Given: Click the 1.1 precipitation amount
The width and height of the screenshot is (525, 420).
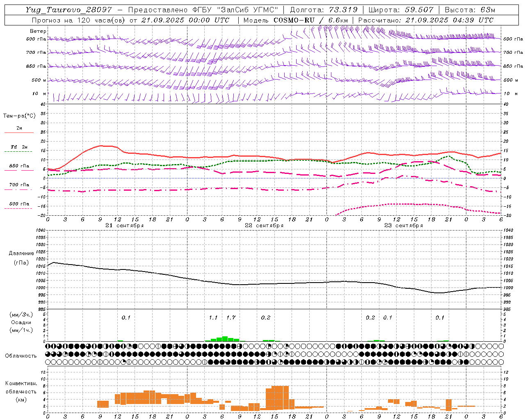Looking at the screenshot, I should pos(213,318).
